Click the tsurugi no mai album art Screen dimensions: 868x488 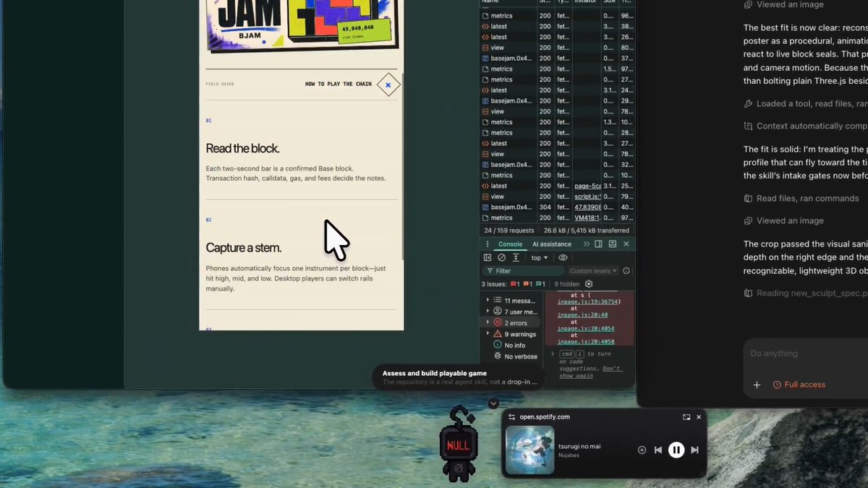(x=529, y=450)
